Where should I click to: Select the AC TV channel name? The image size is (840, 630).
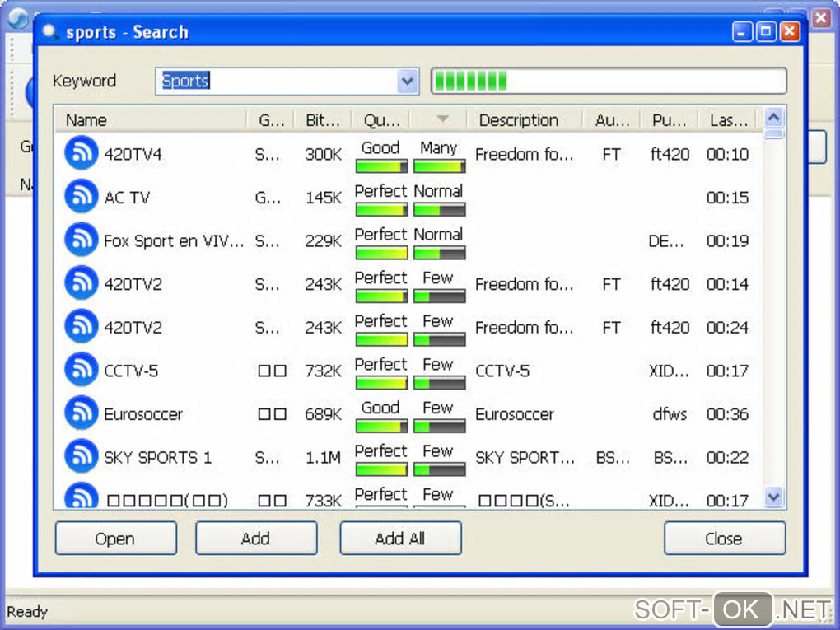point(127,198)
